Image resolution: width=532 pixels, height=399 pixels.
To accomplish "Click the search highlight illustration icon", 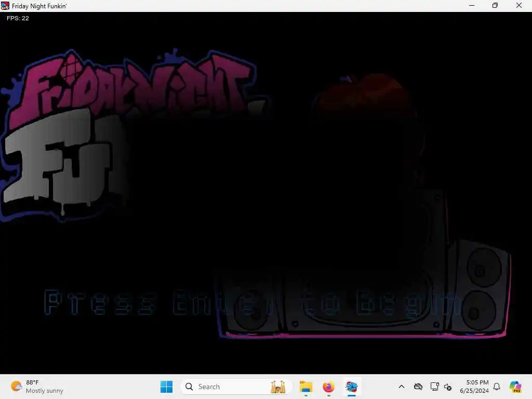I will point(278,387).
